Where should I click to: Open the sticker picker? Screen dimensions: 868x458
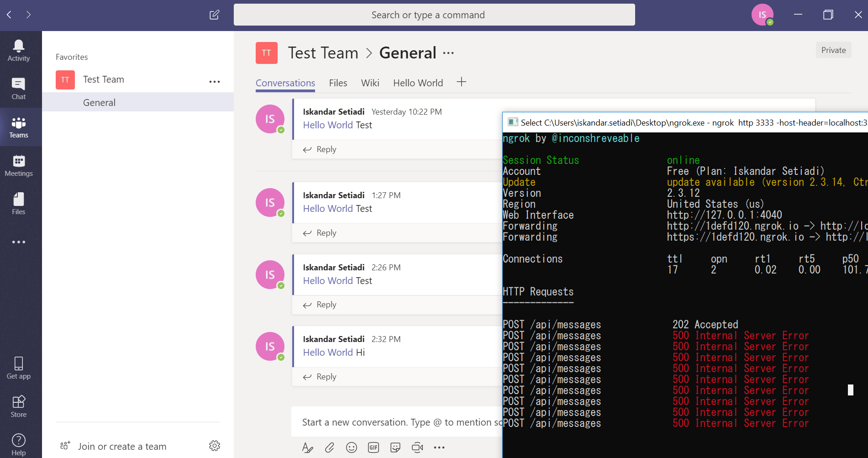(395, 447)
